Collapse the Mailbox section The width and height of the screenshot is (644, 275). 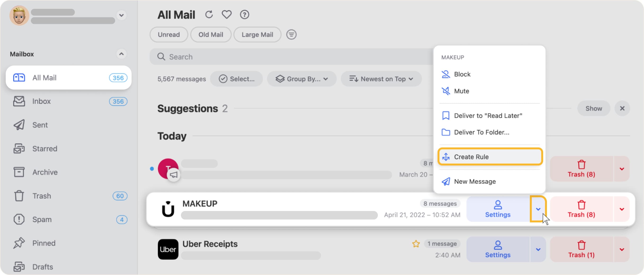(122, 54)
